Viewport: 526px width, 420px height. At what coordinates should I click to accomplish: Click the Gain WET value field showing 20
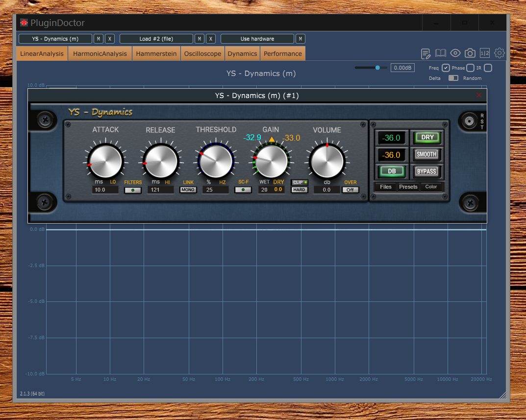(x=264, y=190)
